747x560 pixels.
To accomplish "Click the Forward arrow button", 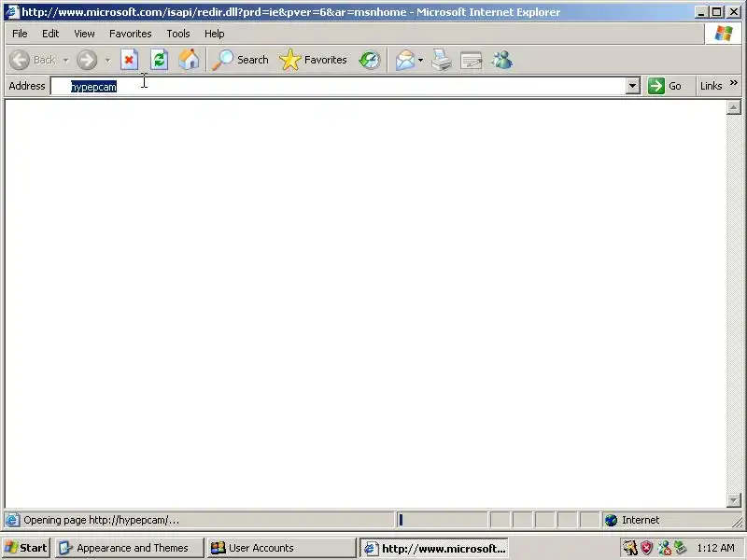I will click(87, 60).
